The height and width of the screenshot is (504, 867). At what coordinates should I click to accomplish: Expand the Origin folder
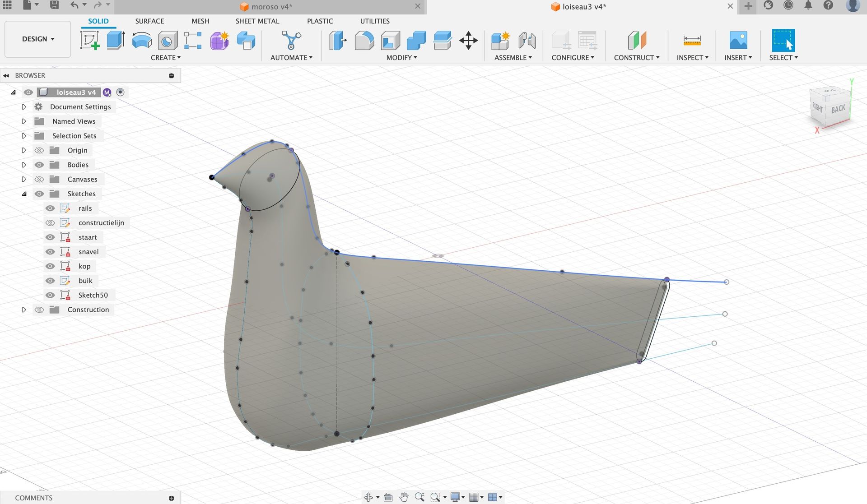pos(24,150)
